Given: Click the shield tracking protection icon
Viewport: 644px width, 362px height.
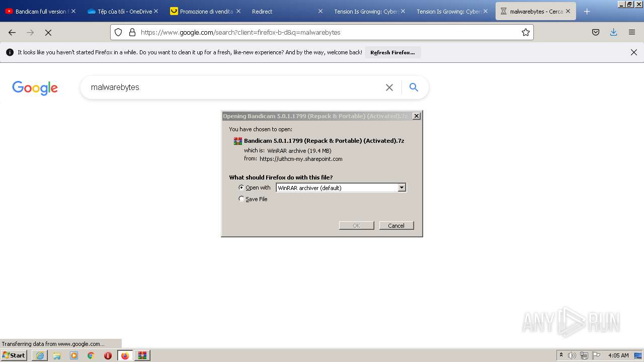Looking at the screenshot, I should click(x=118, y=32).
